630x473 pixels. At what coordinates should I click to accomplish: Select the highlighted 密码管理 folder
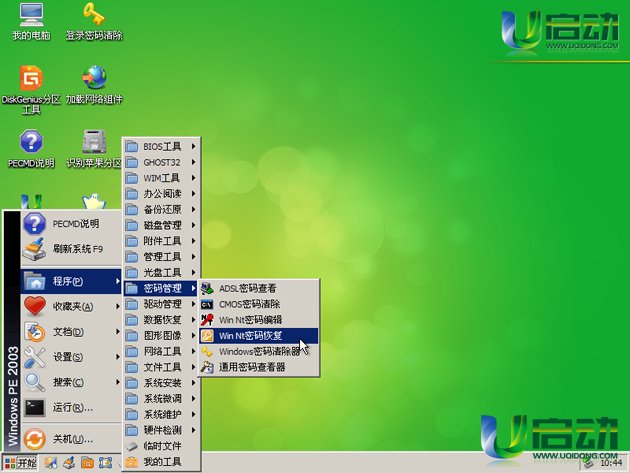pyautogui.click(x=161, y=288)
